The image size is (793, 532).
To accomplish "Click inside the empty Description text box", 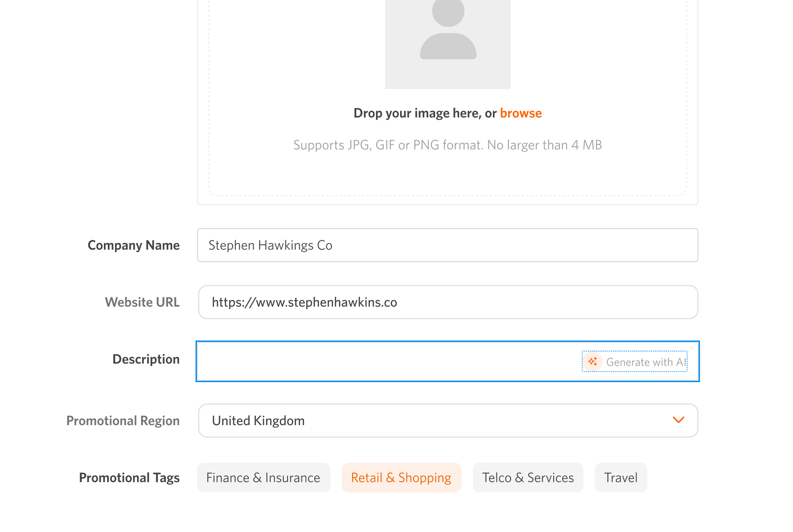I will pyautogui.click(x=387, y=361).
